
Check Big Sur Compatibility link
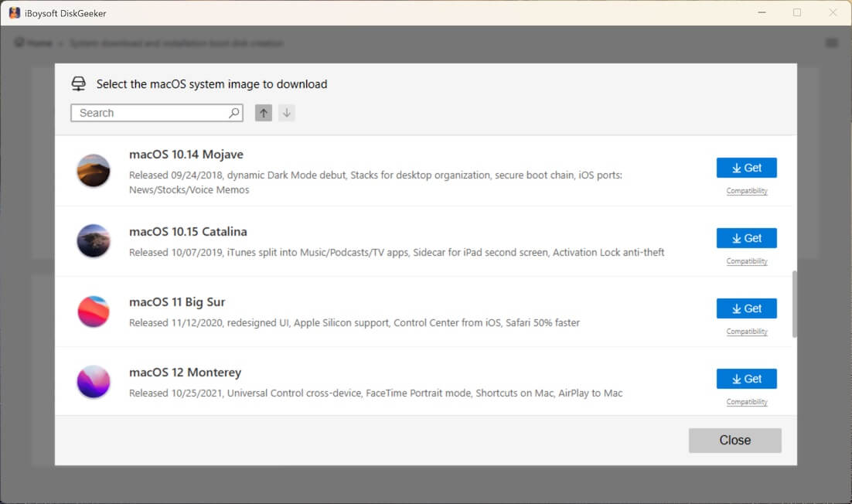(x=747, y=332)
